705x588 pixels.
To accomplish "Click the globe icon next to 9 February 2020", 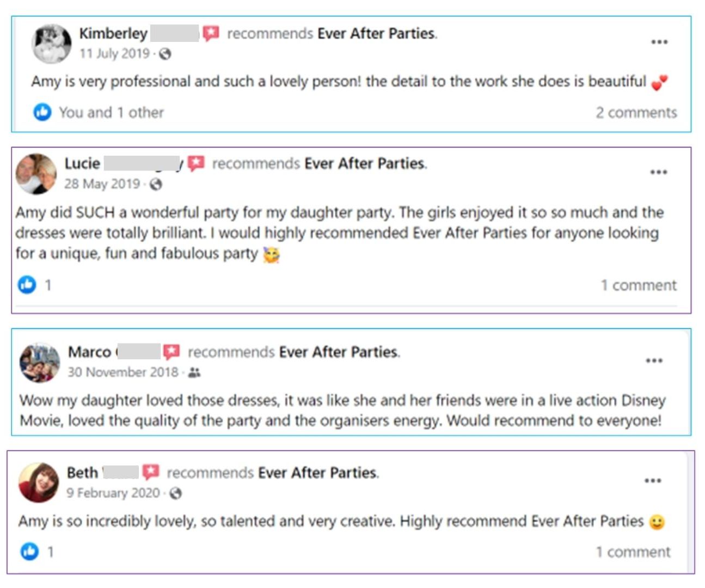I will coord(175,493).
